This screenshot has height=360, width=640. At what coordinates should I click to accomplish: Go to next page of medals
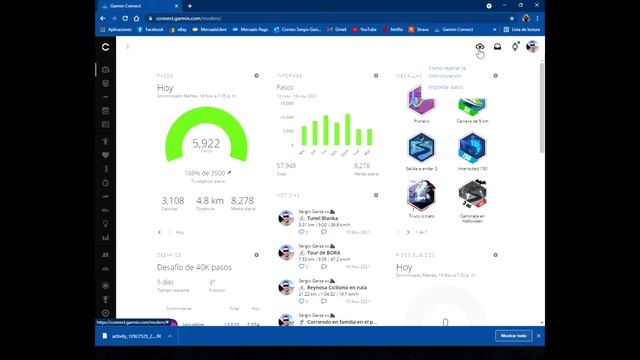click(x=408, y=232)
